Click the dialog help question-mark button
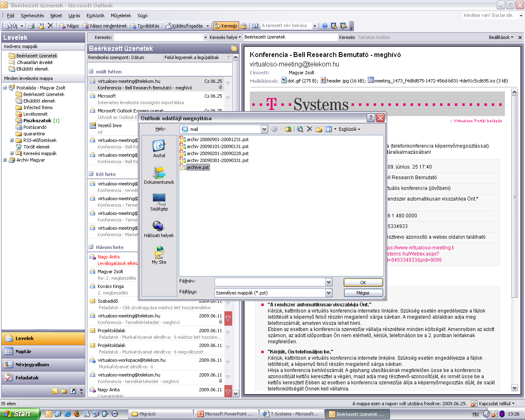 coord(371,118)
